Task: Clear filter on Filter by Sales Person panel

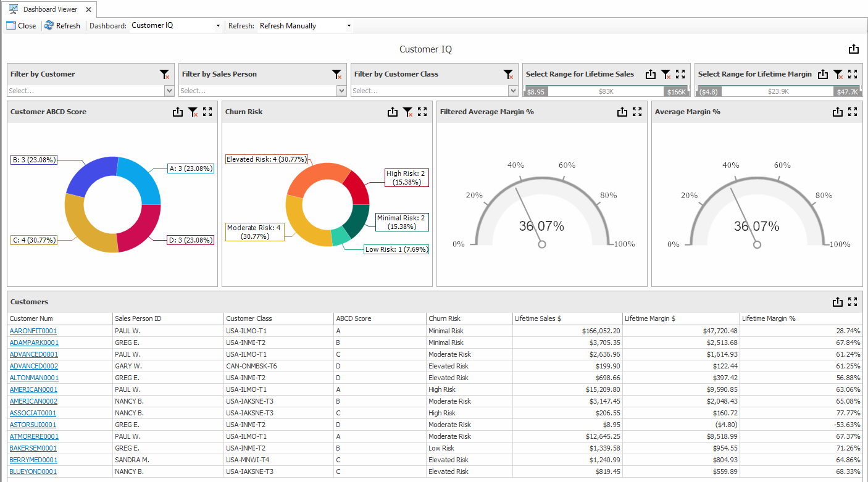Action: coord(336,74)
